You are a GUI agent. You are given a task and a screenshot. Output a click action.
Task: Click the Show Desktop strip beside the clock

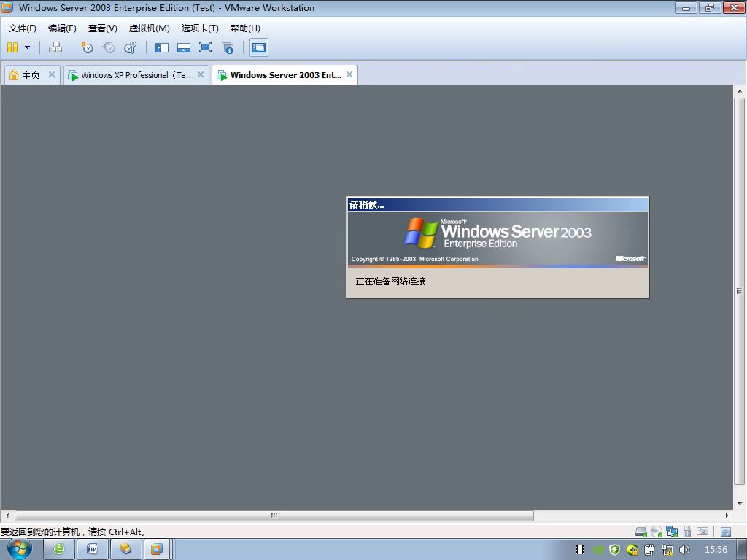click(x=742, y=550)
